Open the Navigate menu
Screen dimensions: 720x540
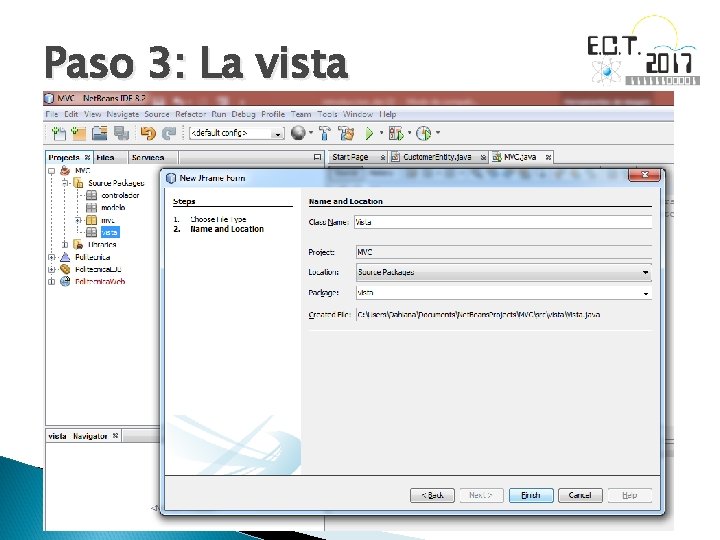(x=123, y=114)
